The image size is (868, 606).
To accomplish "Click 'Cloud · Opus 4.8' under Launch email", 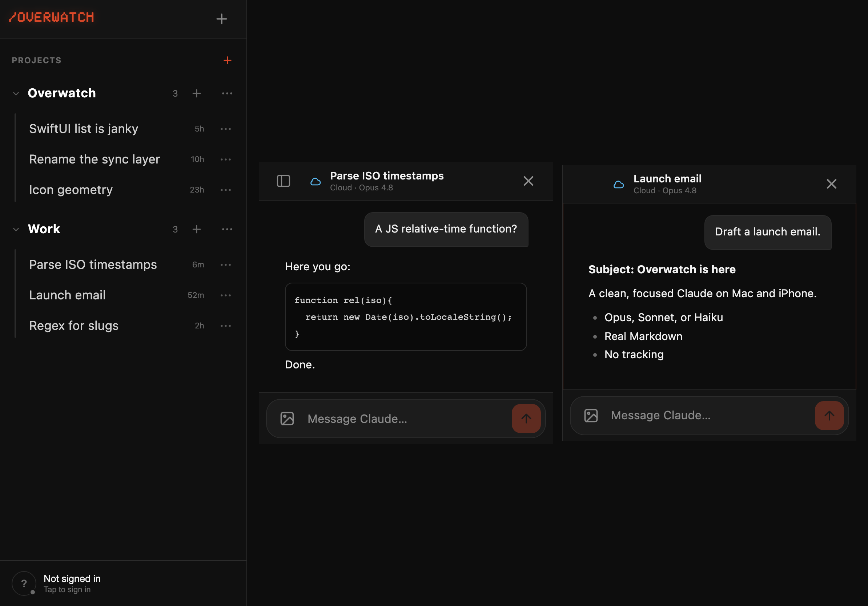I will coord(664,191).
